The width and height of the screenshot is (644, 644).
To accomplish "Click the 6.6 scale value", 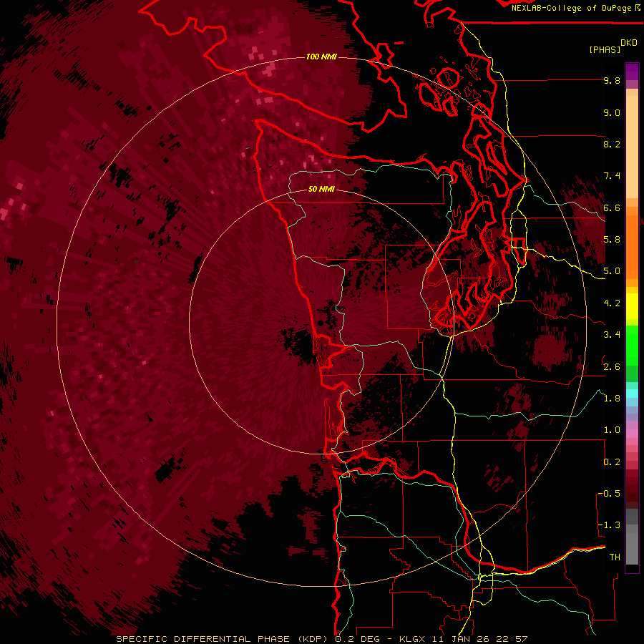I will click(x=612, y=208).
